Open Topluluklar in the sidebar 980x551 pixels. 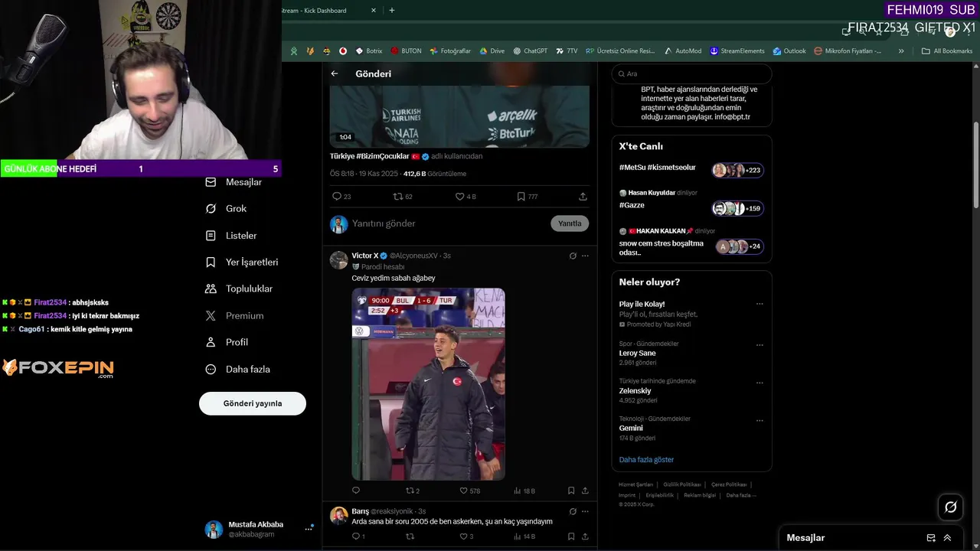point(239,289)
